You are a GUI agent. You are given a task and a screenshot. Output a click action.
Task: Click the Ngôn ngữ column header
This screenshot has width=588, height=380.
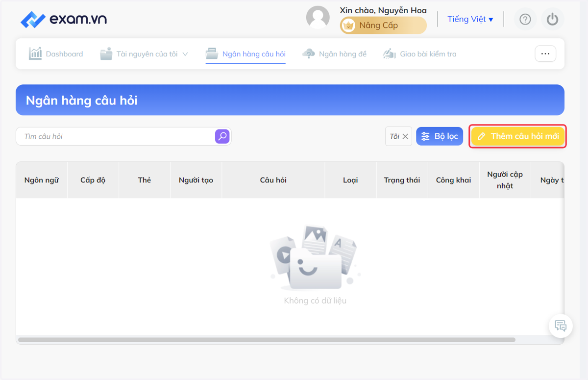[x=42, y=180]
